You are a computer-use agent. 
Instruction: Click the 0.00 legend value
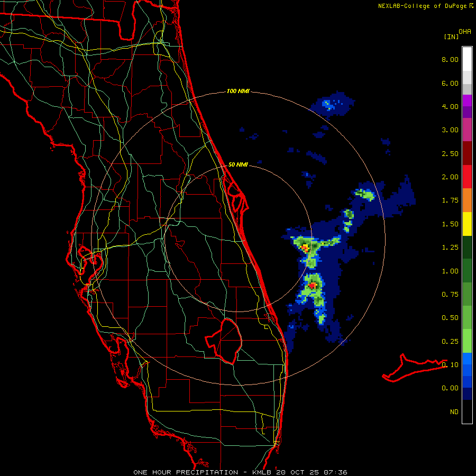(x=450, y=388)
